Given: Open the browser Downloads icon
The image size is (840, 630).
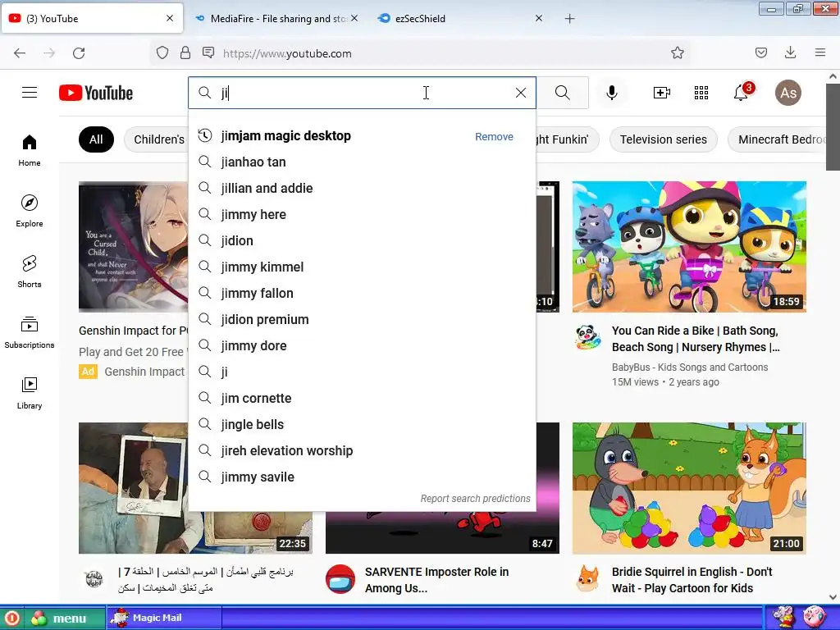Looking at the screenshot, I should (790, 52).
